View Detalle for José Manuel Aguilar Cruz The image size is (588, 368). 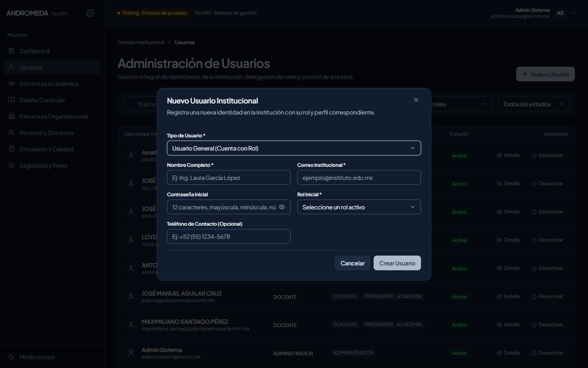(x=508, y=296)
